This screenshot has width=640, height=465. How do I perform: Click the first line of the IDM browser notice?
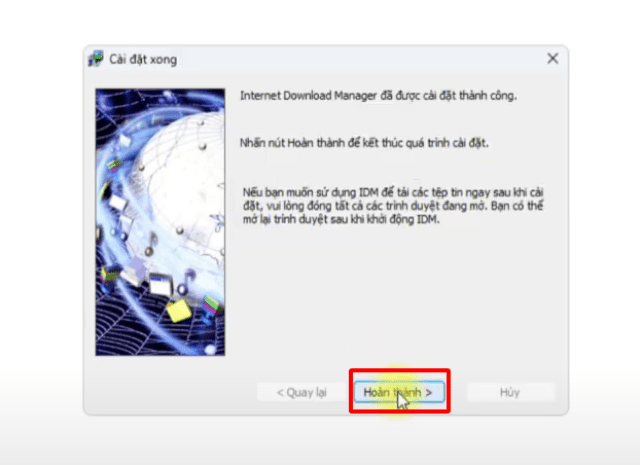[x=393, y=192]
